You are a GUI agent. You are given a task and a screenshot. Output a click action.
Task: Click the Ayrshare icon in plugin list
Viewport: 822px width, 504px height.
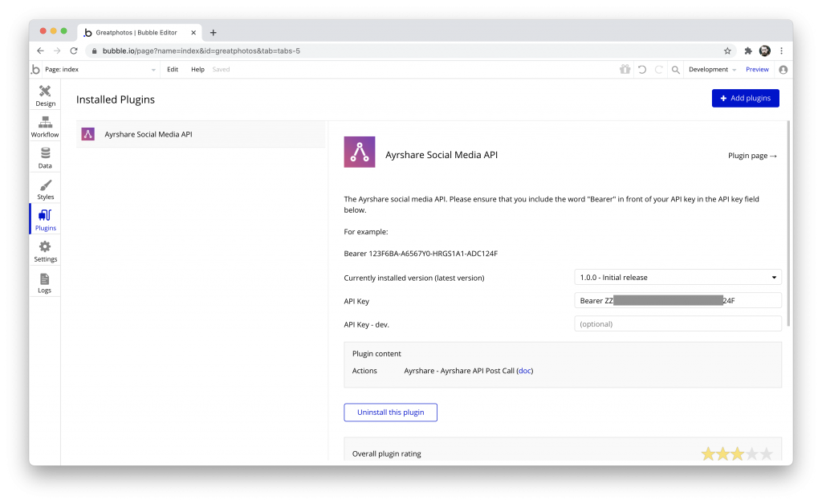(x=88, y=134)
